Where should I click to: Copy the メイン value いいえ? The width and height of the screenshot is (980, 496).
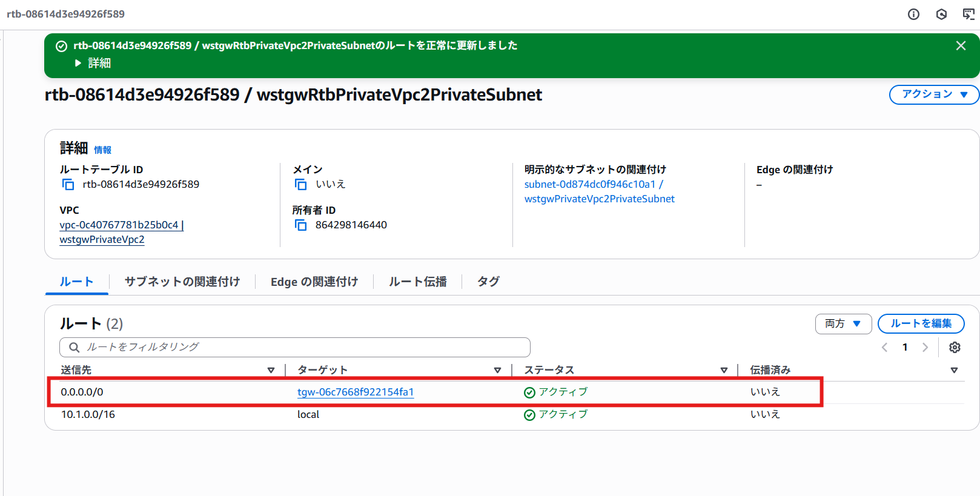300,184
